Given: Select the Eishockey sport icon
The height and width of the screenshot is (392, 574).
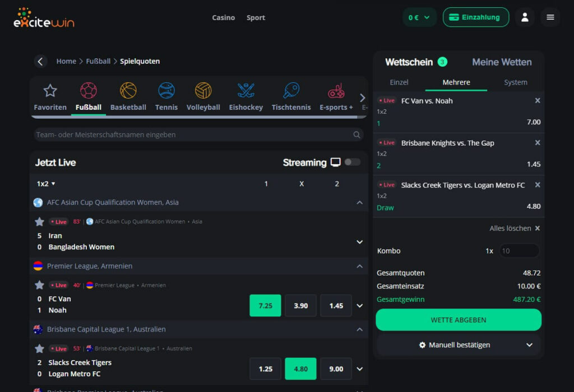Looking at the screenshot, I should [x=246, y=97].
